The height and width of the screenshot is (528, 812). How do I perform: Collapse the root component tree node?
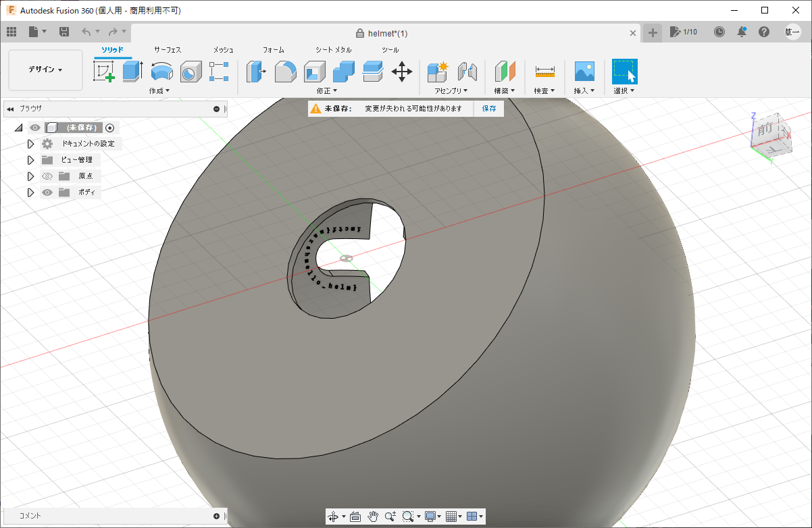(18, 128)
